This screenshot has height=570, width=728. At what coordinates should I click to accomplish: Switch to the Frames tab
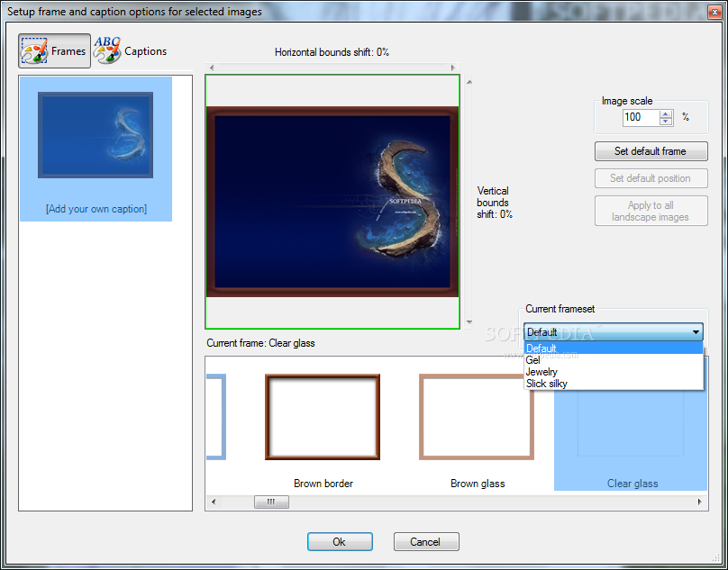click(54, 50)
